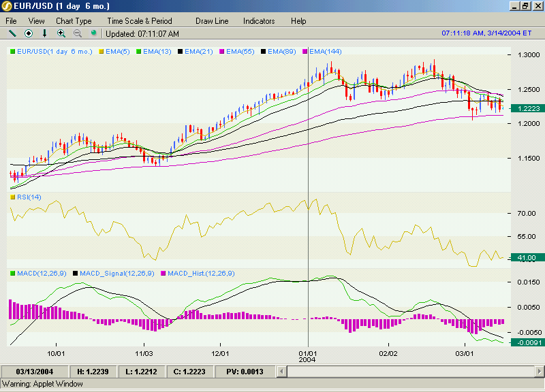Click the horizontal scrollbar track
The height and width of the screenshot is (392, 545).
[x=410, y=372]
